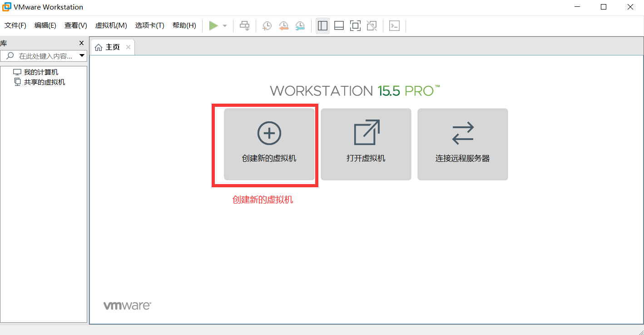
Task: Open the 文件(F) menu
Action: coord(15,25)
